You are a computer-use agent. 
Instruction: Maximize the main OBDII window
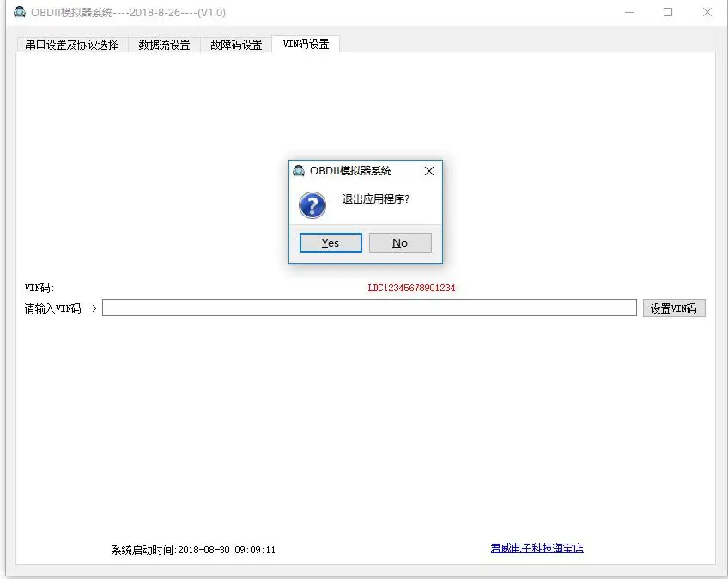tap(668, 12)
